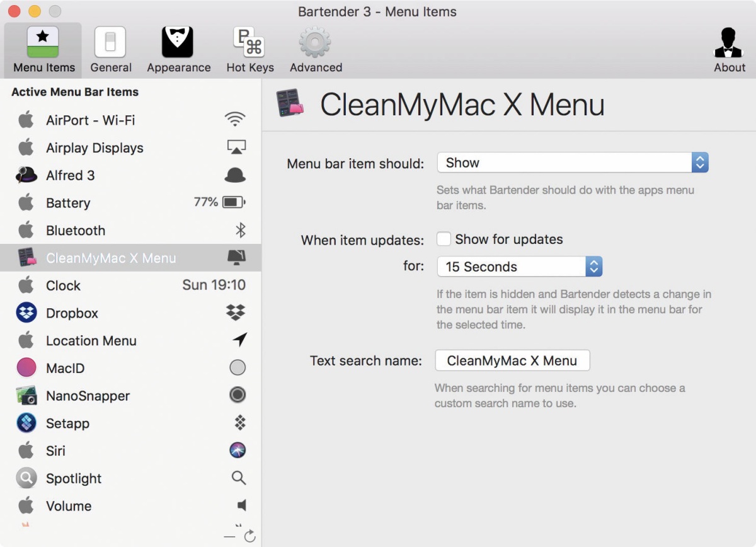The image size is (756, 547).
Task: Select the Bluetooth item label
Action: pos(76,230)
